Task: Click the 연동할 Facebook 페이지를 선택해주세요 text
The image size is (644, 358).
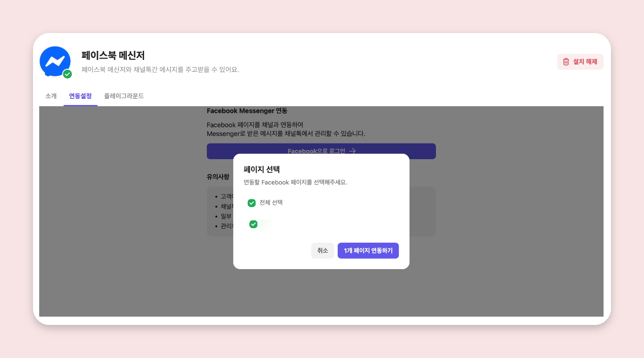Action: coord(296,182)
